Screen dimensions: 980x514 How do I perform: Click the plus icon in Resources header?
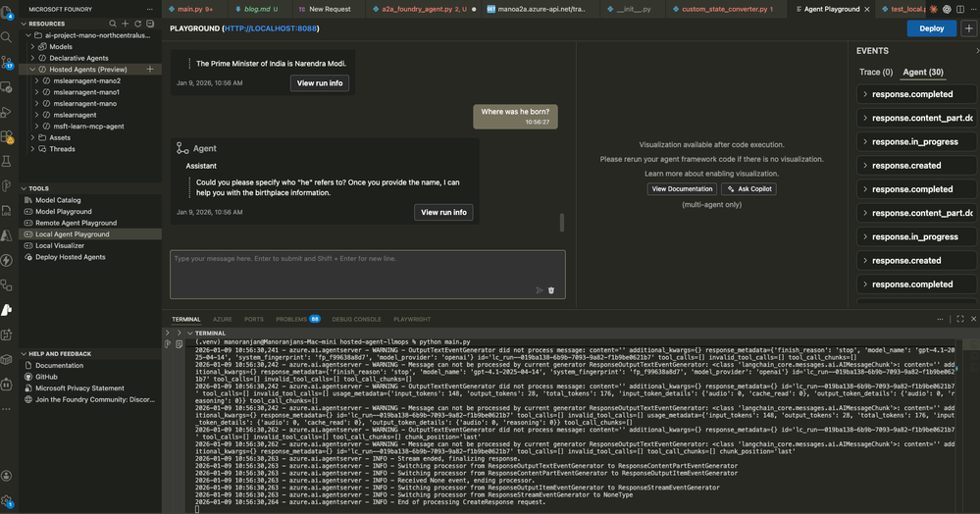point(126,24)
